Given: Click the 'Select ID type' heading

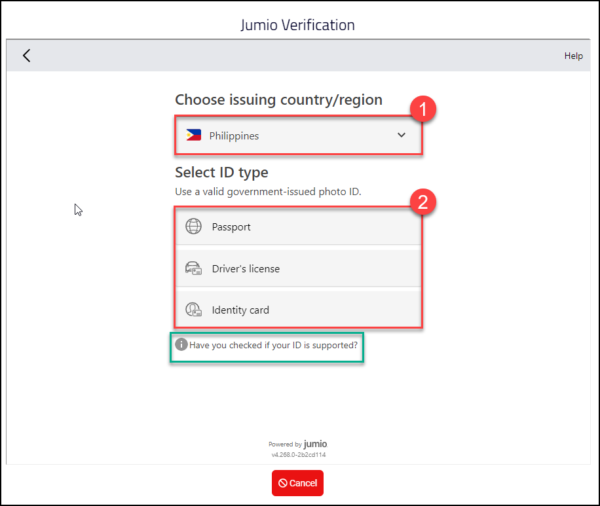Looking at the screenshot, I should tap(222, 173).
